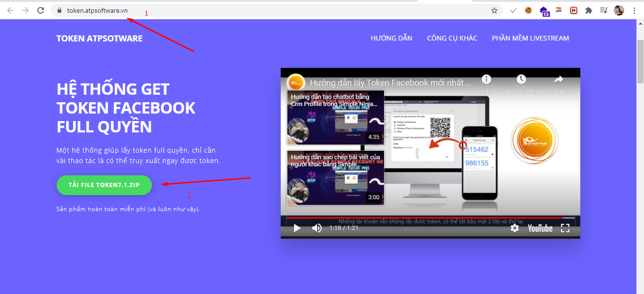644x294 pixels.
Task: Toggle bookmark star for this page
Action: 493,10
